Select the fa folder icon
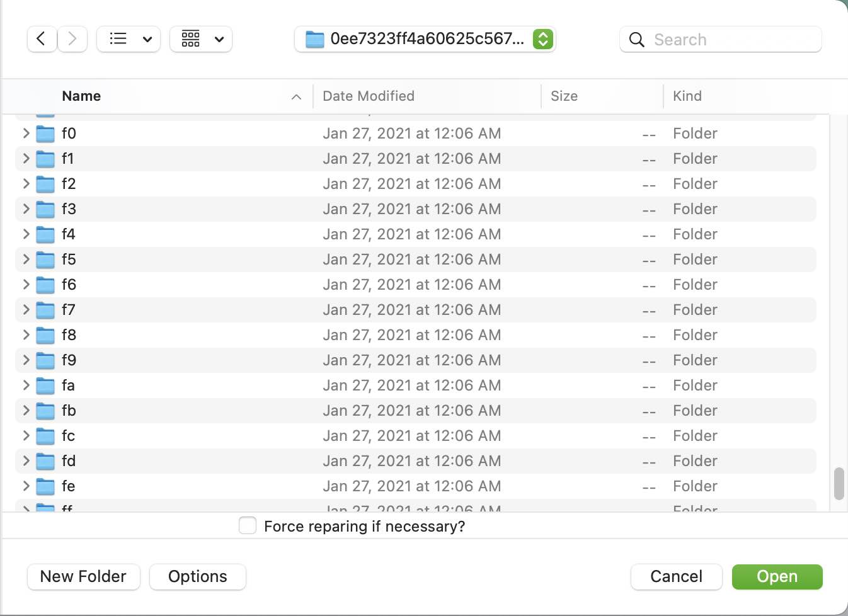The width and height of the screenshot is (848, 616). click(45, 385)
